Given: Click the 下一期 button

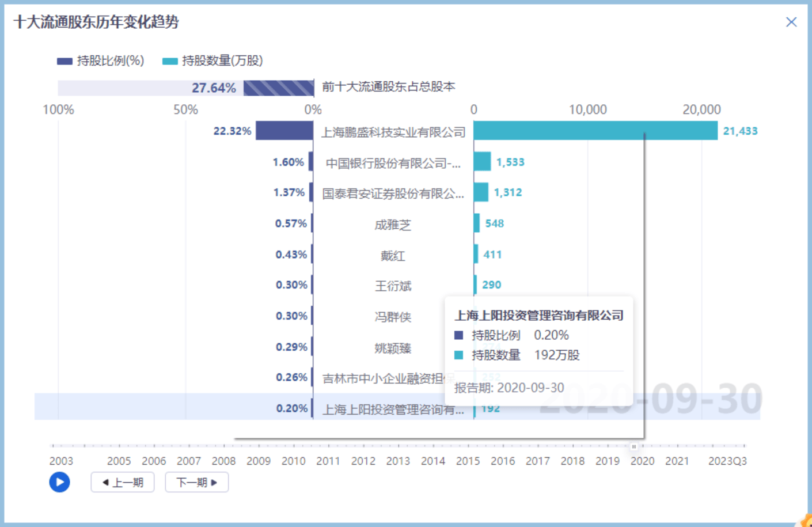Looking at the screenshot, I should pyautogui.click(x=197, y=482).
